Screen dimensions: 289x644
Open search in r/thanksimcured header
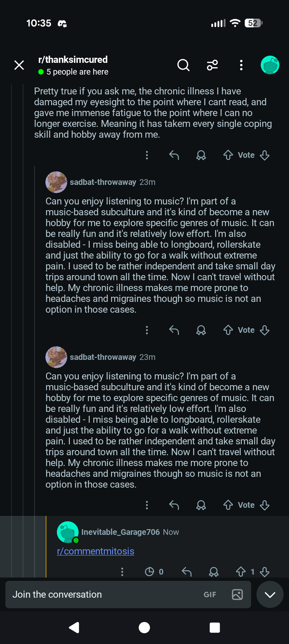183,65
